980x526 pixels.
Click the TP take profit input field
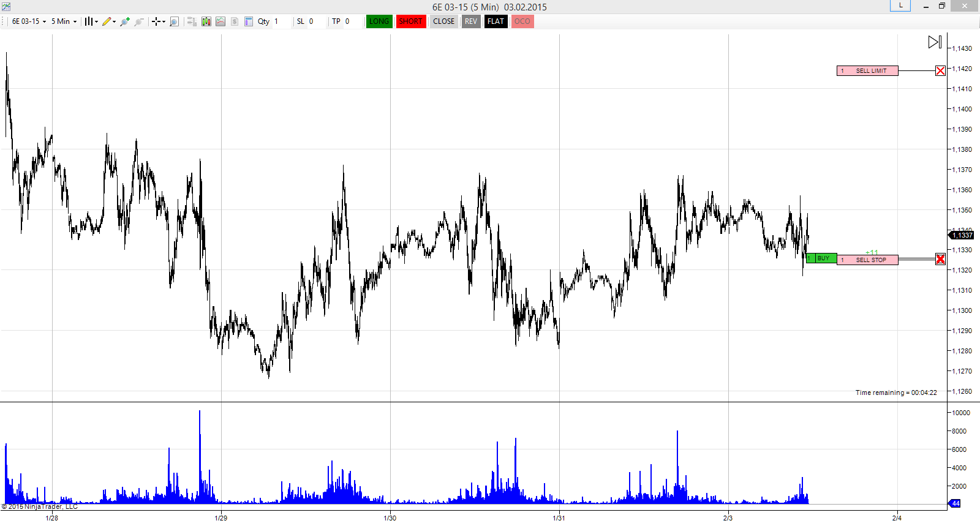[x=352, y=21]
